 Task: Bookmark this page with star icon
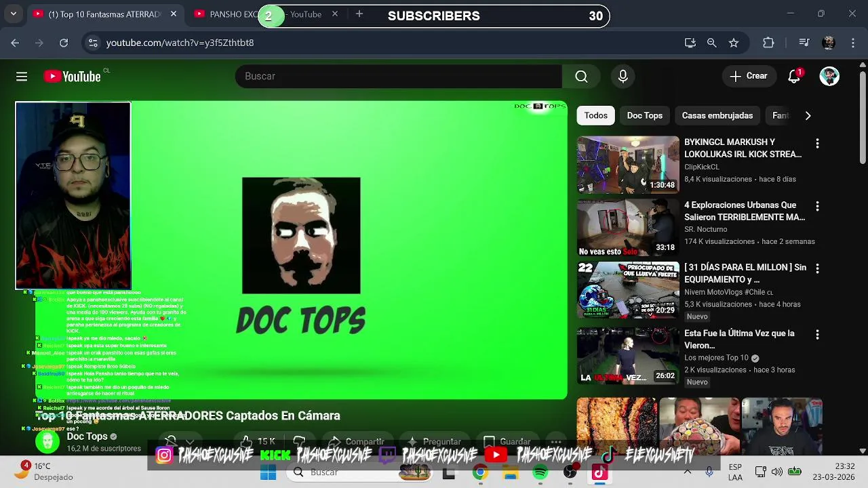733,43
